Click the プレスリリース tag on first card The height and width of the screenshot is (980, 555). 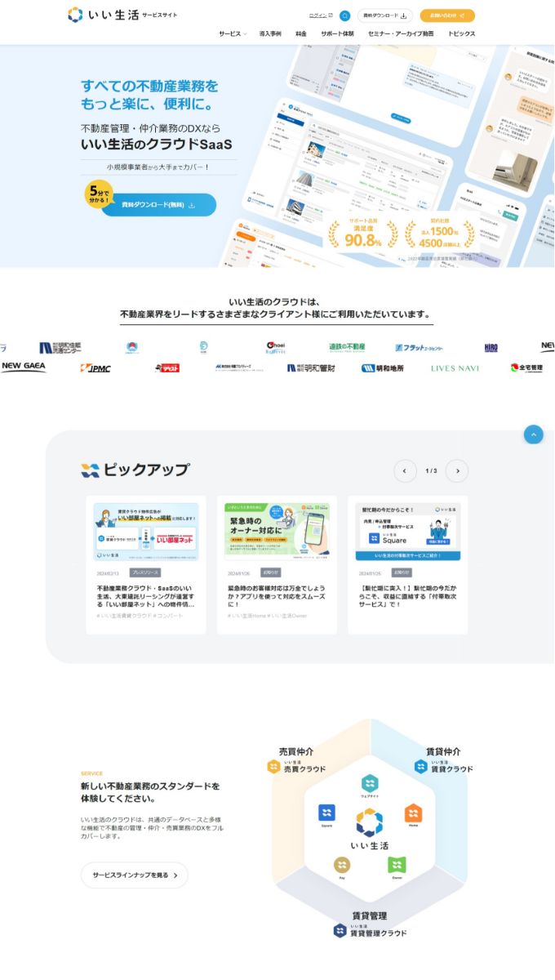[145, 572]
